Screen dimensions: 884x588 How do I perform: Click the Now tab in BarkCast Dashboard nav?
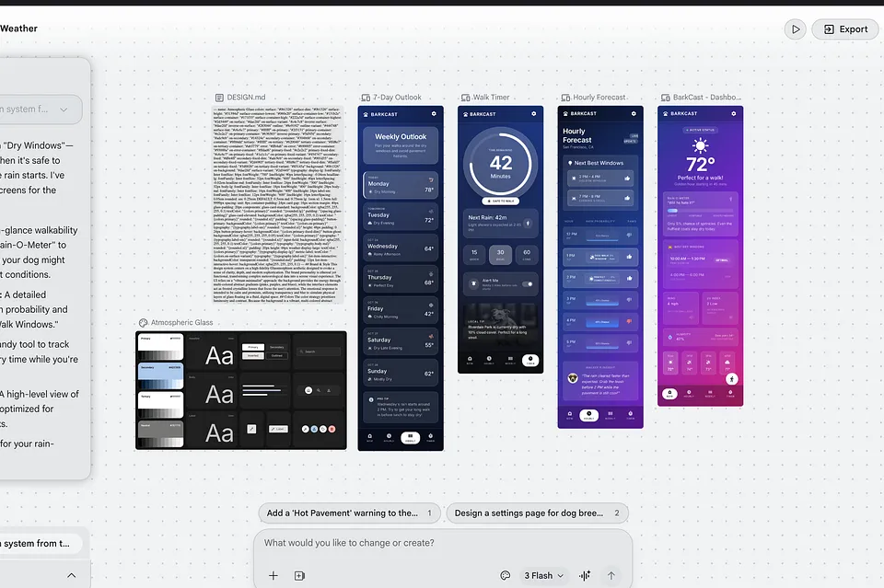pos(669,393)
